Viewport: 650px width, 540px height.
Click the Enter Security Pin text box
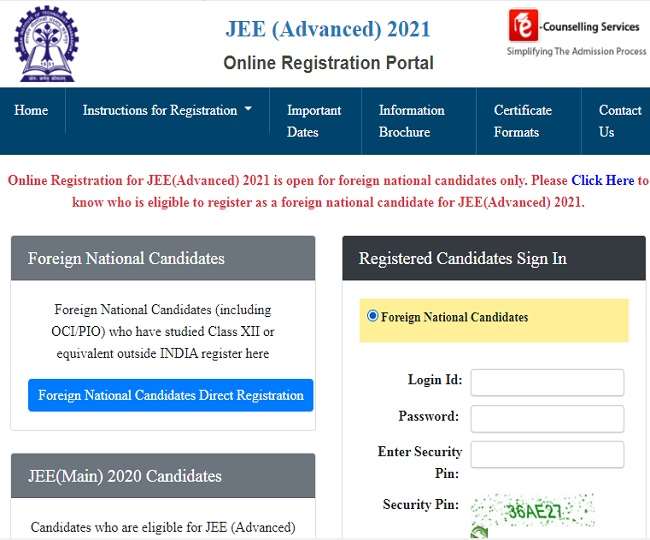547,454
